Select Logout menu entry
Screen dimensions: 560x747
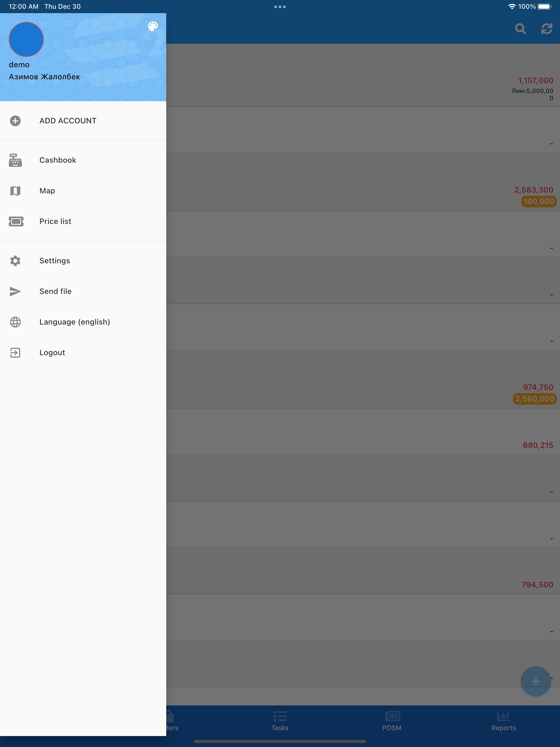83,352
